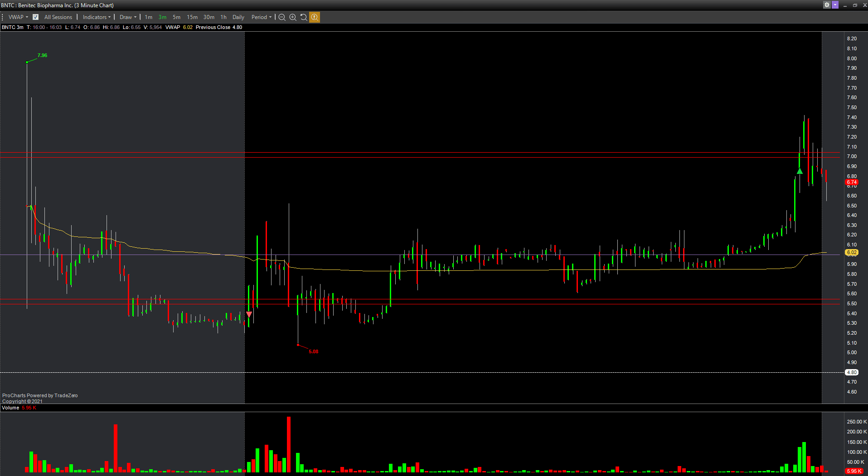This screenshot has height=476, width=868.
Task: Click the green buy arrow marker
Action: [x=800, y=171]
